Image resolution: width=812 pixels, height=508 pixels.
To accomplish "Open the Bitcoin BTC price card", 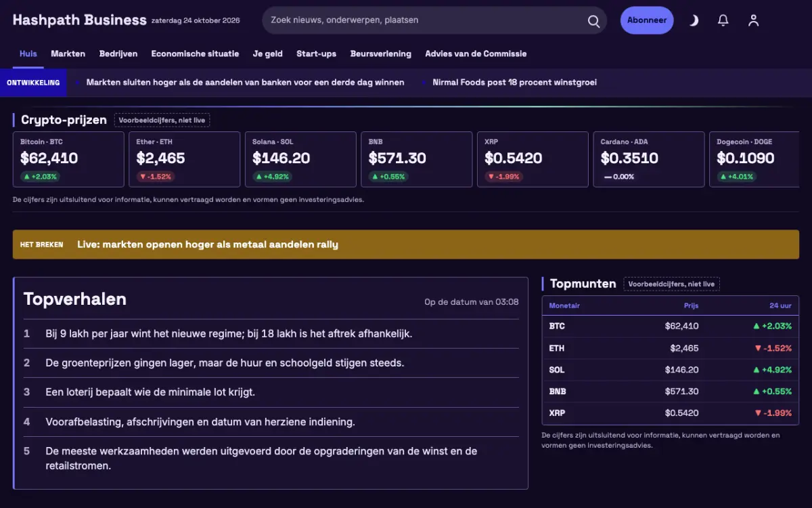I will [x=68, y=159].
